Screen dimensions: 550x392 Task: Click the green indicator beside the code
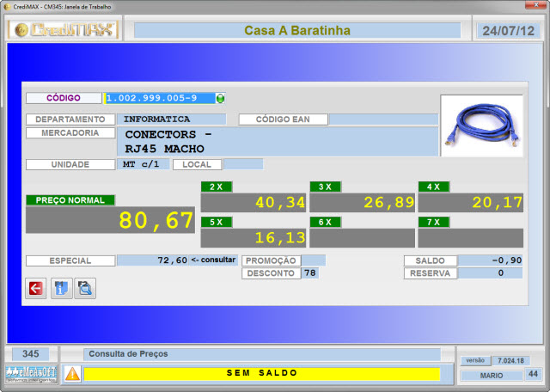220,98
